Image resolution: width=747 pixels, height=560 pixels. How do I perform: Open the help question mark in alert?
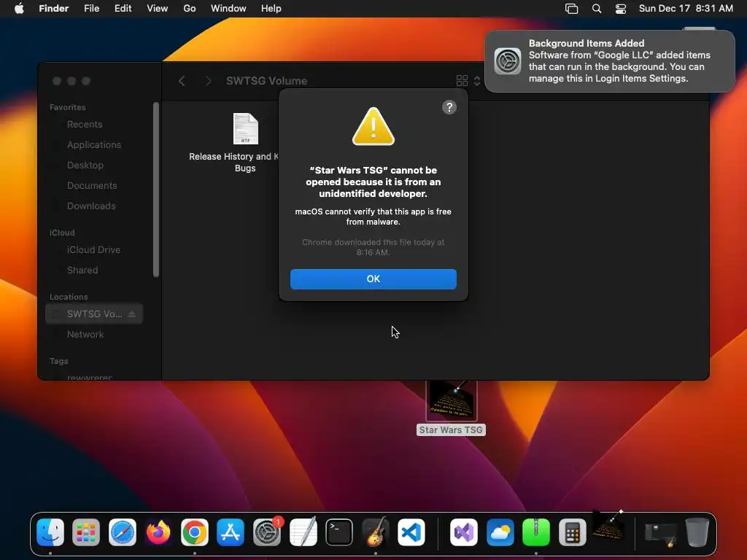point(449,107)
